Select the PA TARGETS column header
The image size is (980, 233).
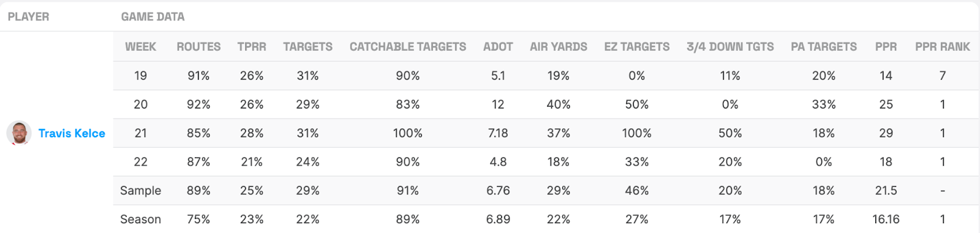click(x=824, y=47)
